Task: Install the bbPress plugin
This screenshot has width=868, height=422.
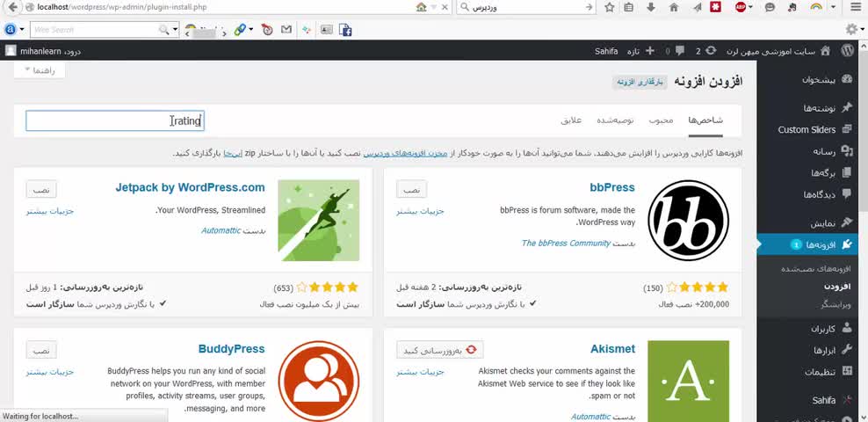Action: 411,189
